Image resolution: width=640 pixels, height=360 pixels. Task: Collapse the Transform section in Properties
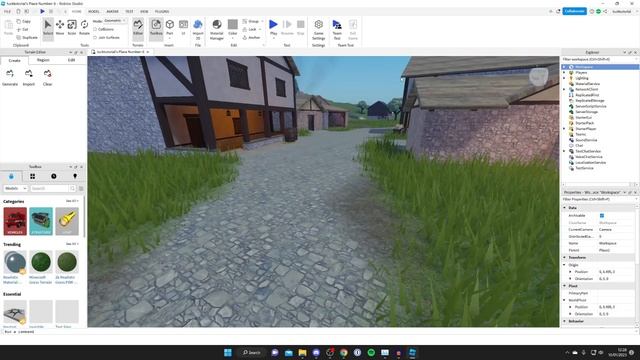click(565, 258)
